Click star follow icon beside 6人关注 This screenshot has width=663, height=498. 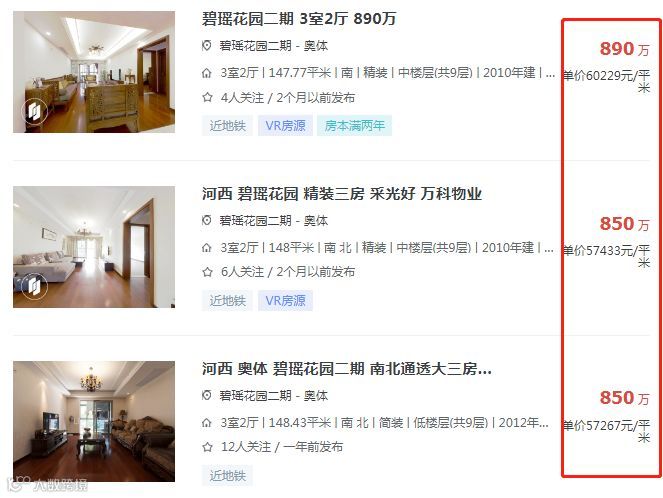tap(207, 272)
